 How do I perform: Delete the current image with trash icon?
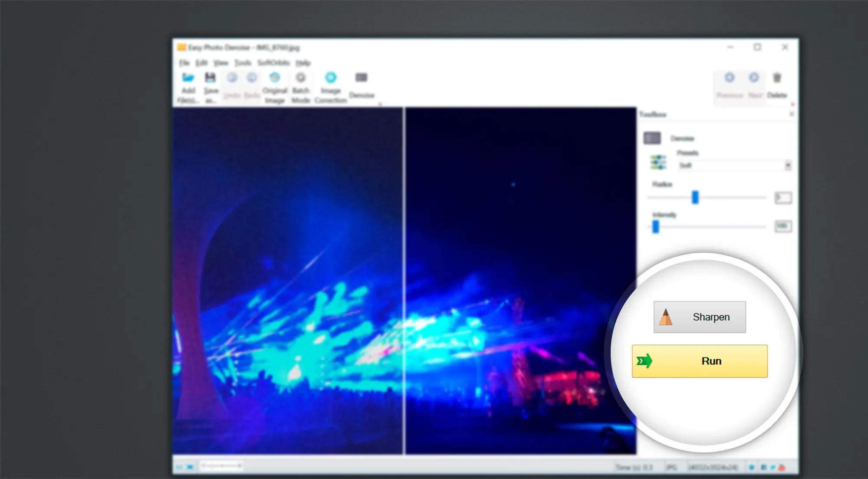click(777, 78)
